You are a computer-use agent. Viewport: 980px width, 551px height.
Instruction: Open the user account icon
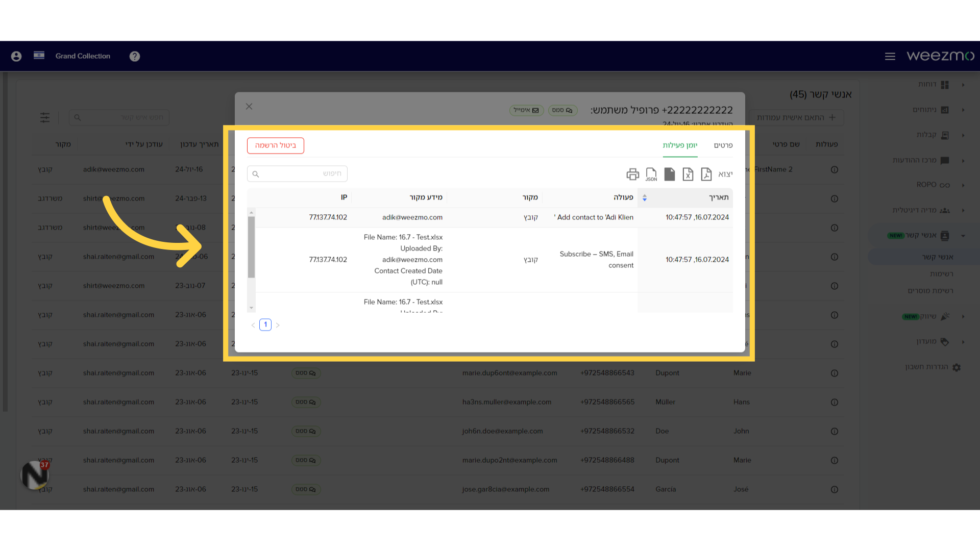pos(16,56)
